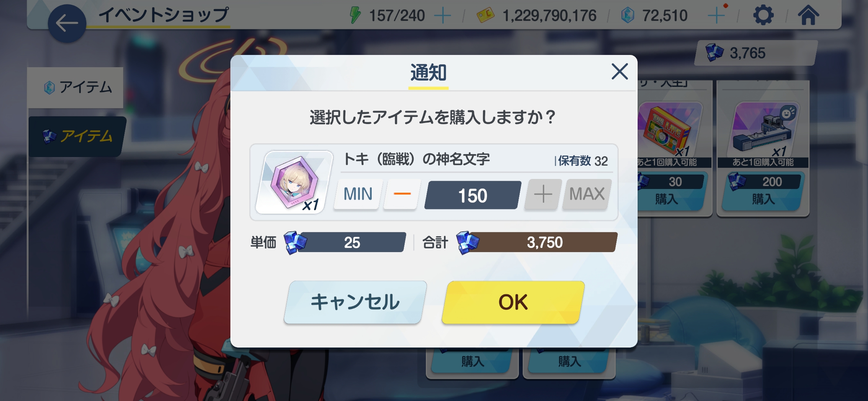Switch to the upper アイテム tab

(x=76, y=88)
